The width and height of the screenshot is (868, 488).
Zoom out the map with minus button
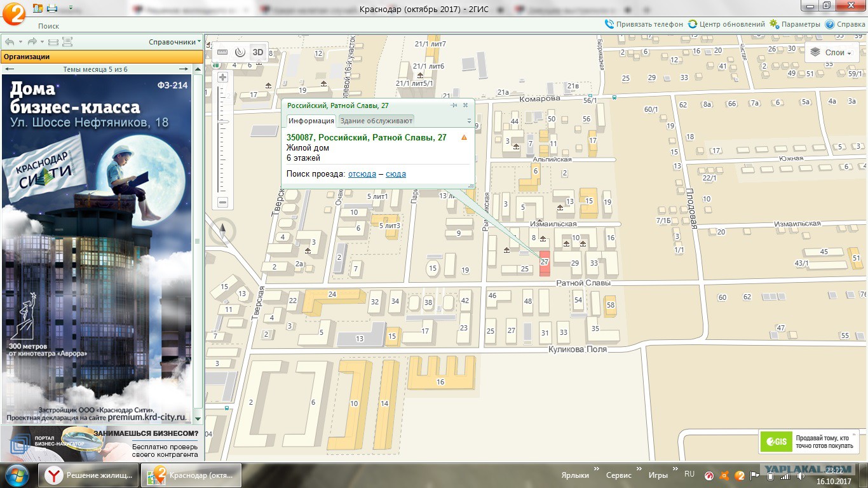click(222, 203)
